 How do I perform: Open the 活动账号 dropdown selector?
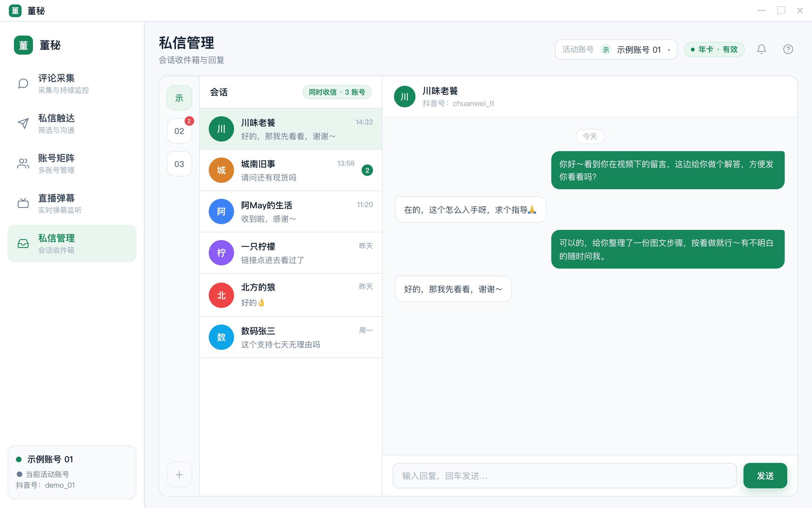pyautogui.click(x=616, y=50)
